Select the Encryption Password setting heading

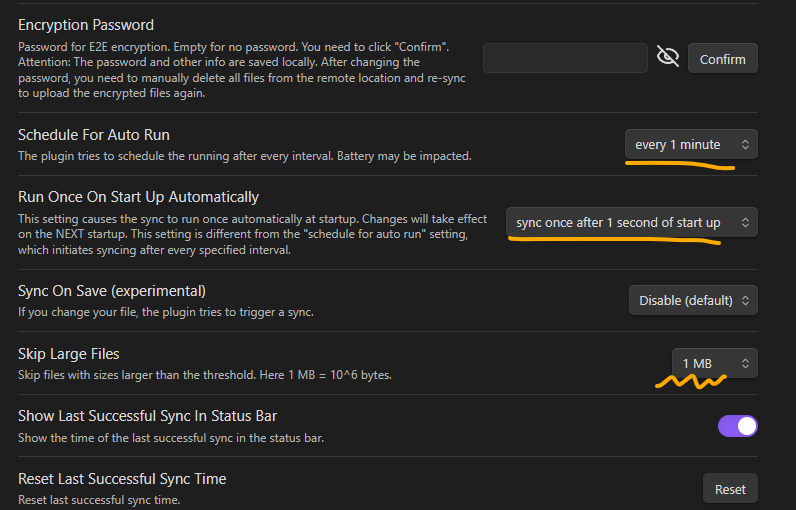tap(86, 25)
